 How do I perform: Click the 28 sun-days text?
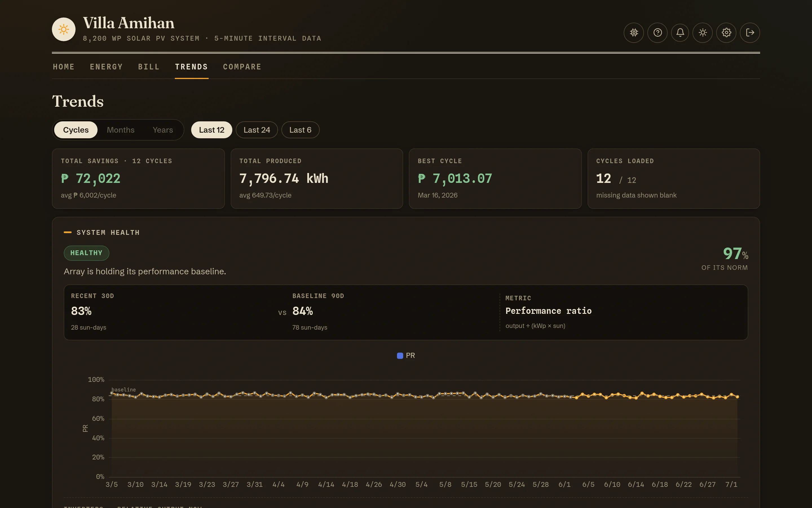click(89, 328)
